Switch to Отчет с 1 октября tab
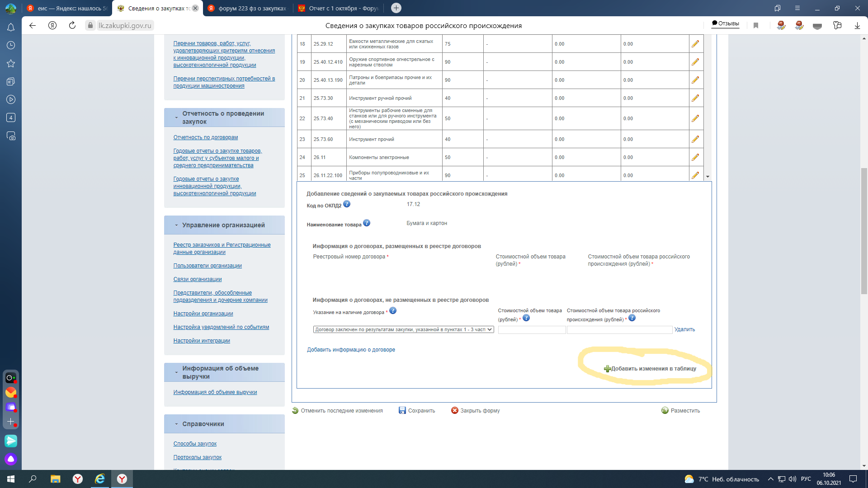868x488 pixels. point(338,8)
